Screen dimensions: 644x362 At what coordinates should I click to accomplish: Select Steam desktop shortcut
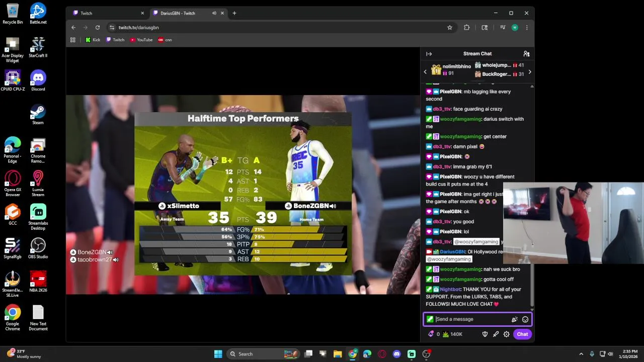click(x=38, y=114)
